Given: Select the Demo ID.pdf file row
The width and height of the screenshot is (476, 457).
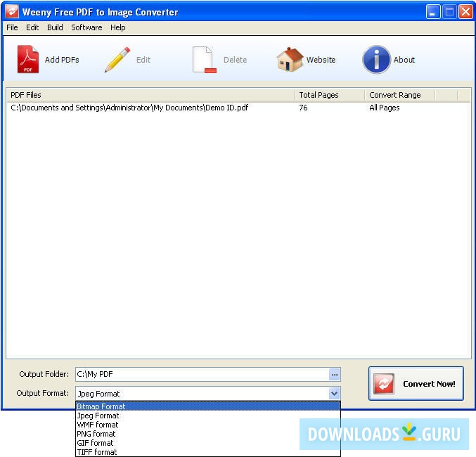Looking at the screenshot, I should (x=238, y=108).
